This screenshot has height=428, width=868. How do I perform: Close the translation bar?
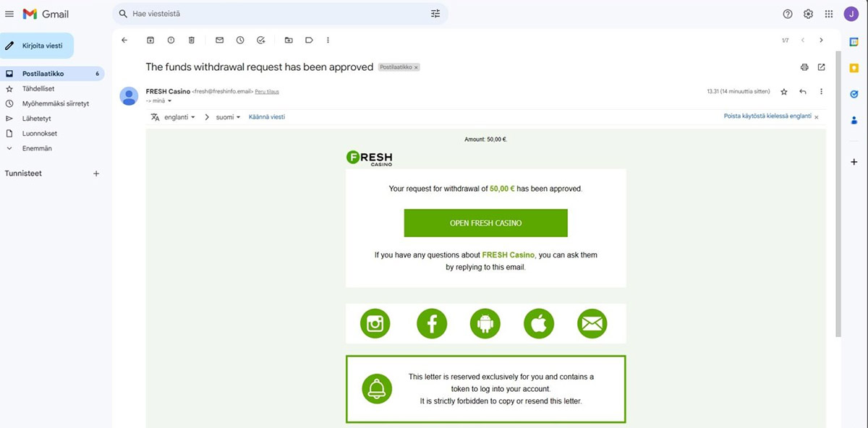[817, 116]
